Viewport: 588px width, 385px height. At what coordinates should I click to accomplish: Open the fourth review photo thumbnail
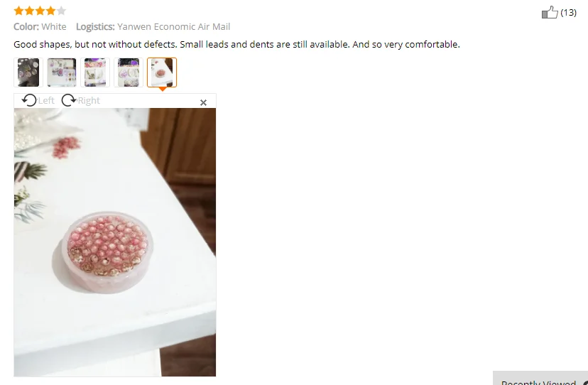coord(129,72)
